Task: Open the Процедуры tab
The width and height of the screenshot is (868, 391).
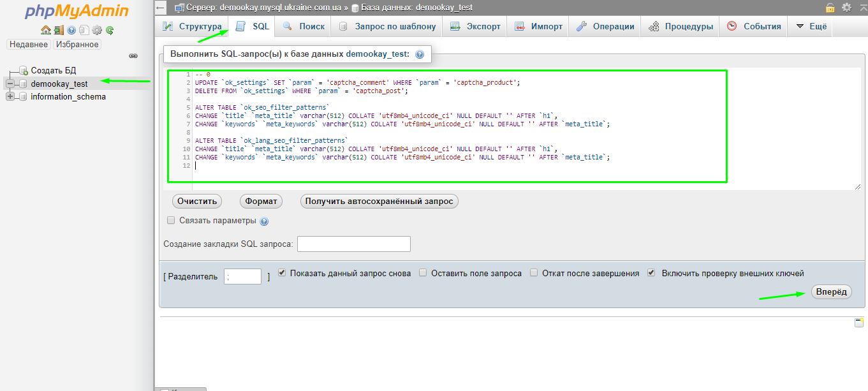Action: point(680,27)
